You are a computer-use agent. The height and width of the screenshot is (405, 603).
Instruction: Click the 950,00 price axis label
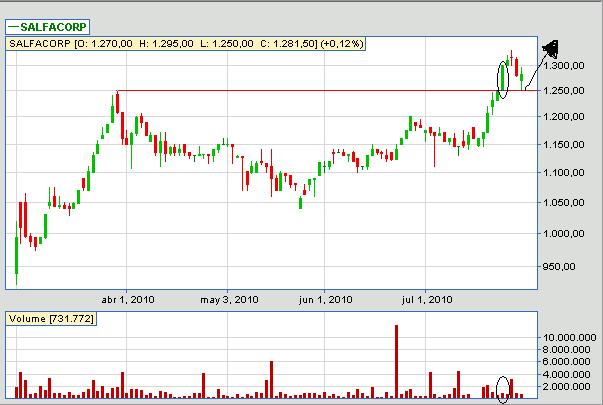coord(560,266)
